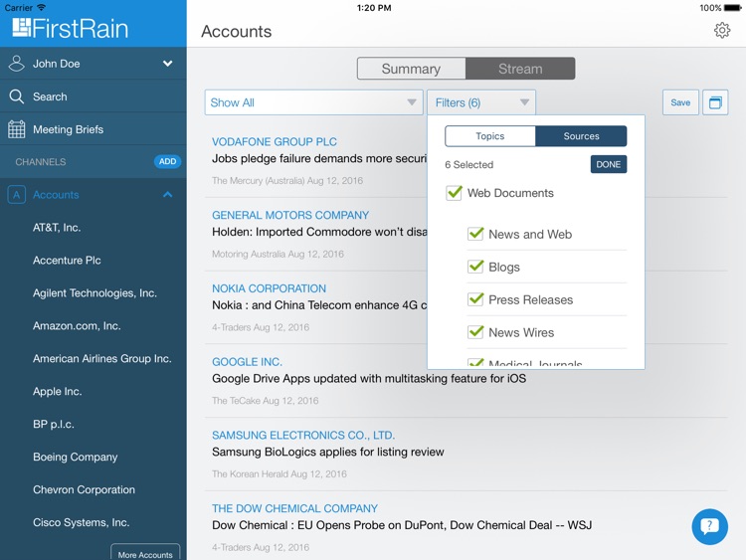
Task: Open Nokia and China Telecom headline
Action: 319,305
